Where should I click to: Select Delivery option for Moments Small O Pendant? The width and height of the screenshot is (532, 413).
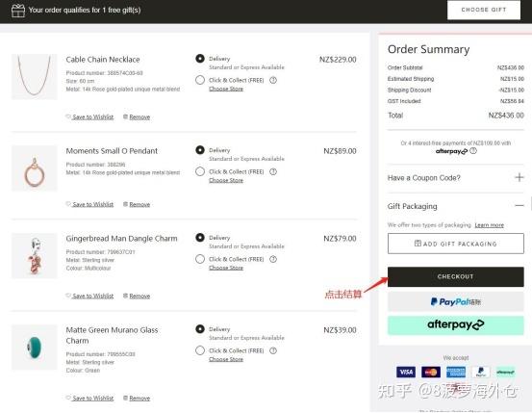(200, 150)
